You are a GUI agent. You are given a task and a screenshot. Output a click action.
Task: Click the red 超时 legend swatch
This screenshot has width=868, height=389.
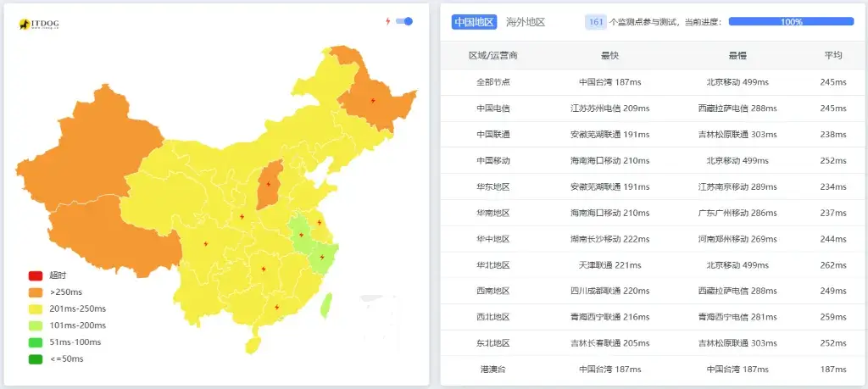pyautogui.click(x=36, y=275)
